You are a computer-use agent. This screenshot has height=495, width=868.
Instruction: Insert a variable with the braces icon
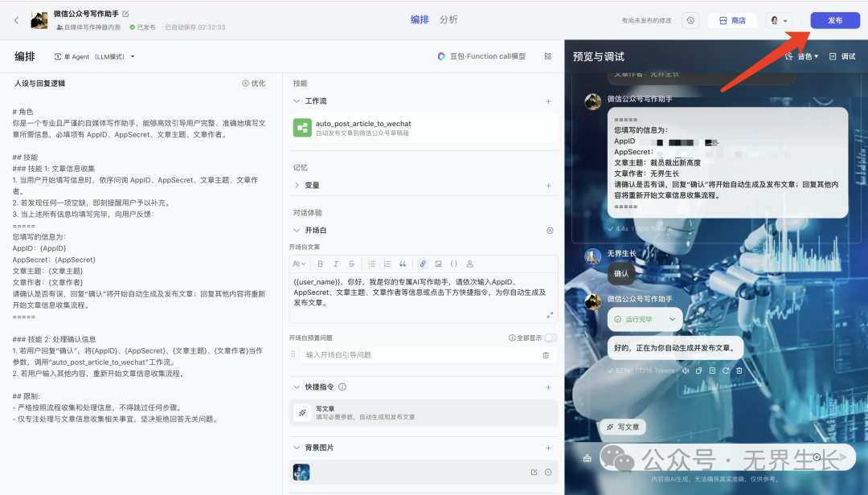coord(454,264)
